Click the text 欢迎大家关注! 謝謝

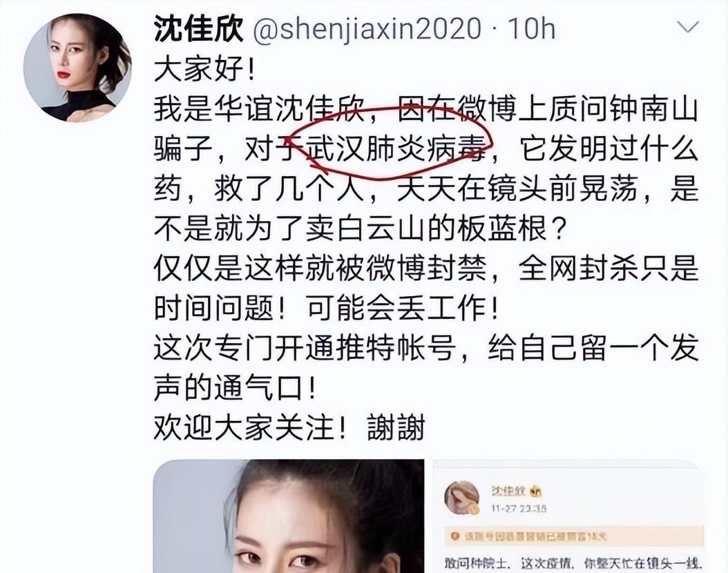tap(289, 427)
